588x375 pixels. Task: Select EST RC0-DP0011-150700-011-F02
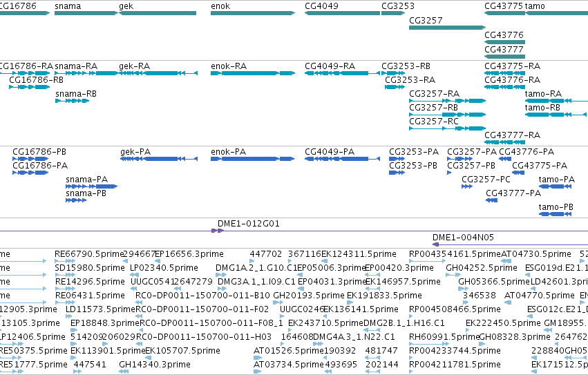[202, 309]
